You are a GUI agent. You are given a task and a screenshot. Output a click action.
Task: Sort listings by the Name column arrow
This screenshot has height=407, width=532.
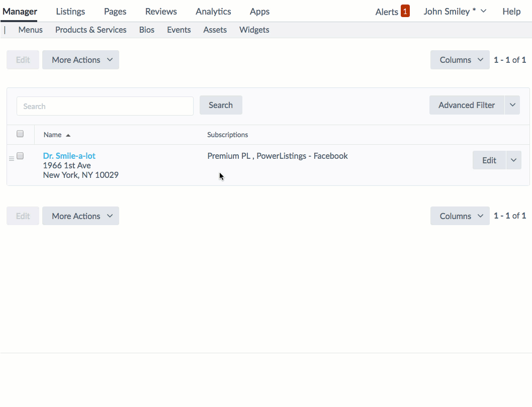(x=68, y=135)
